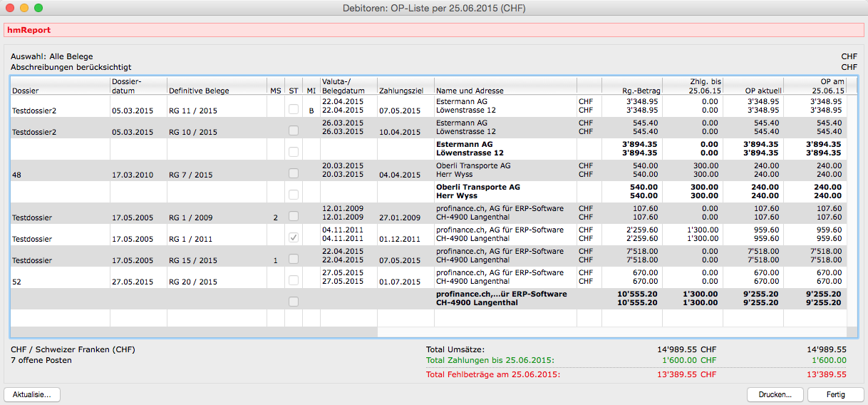Screen dimensions: 868x405
Task: Check ST box in RG 15 / 2015 row
Action: [x=294, y=260]
